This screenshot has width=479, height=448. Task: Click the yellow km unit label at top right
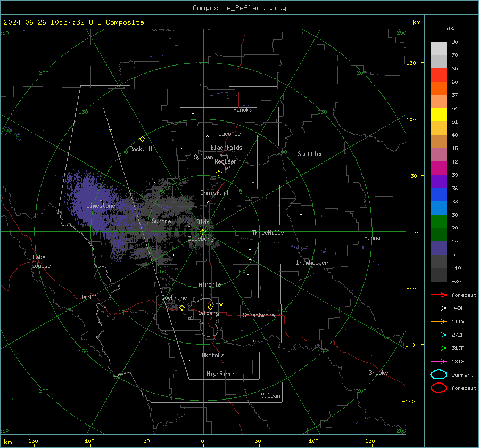[416, 22]
